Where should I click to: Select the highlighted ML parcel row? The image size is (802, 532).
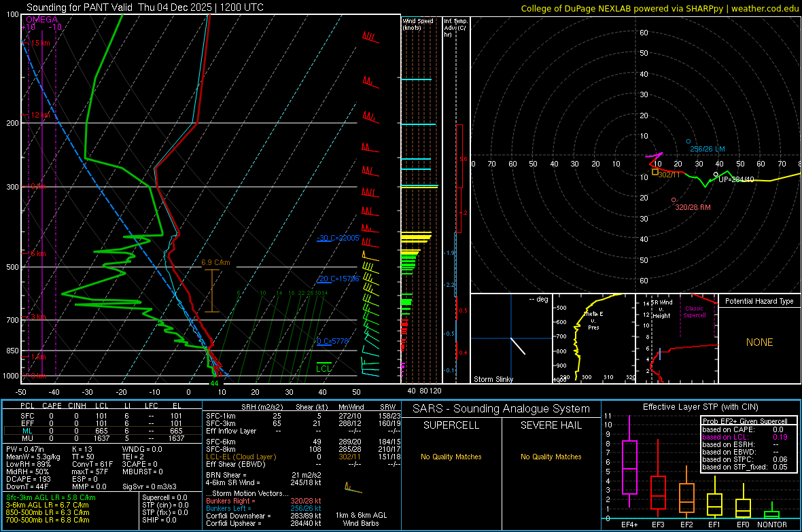tap(103, 431)
